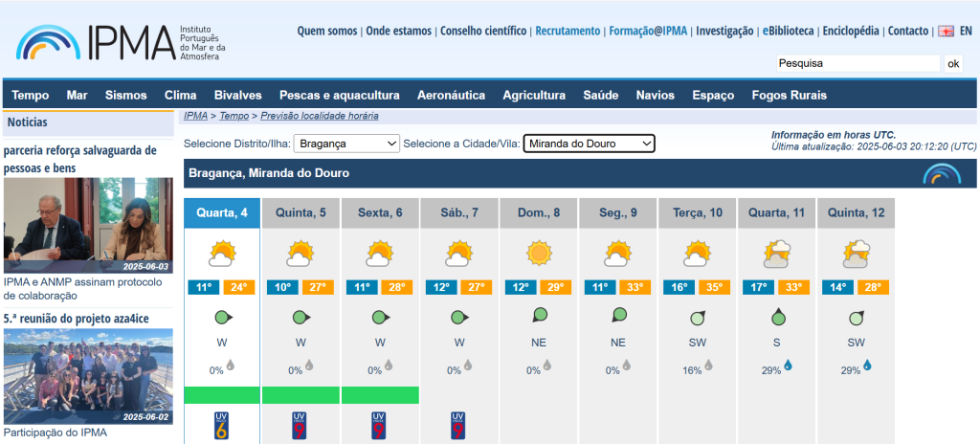980x444 pixels.
Task: Open the Recrutamento link
Action: point(568,32)
